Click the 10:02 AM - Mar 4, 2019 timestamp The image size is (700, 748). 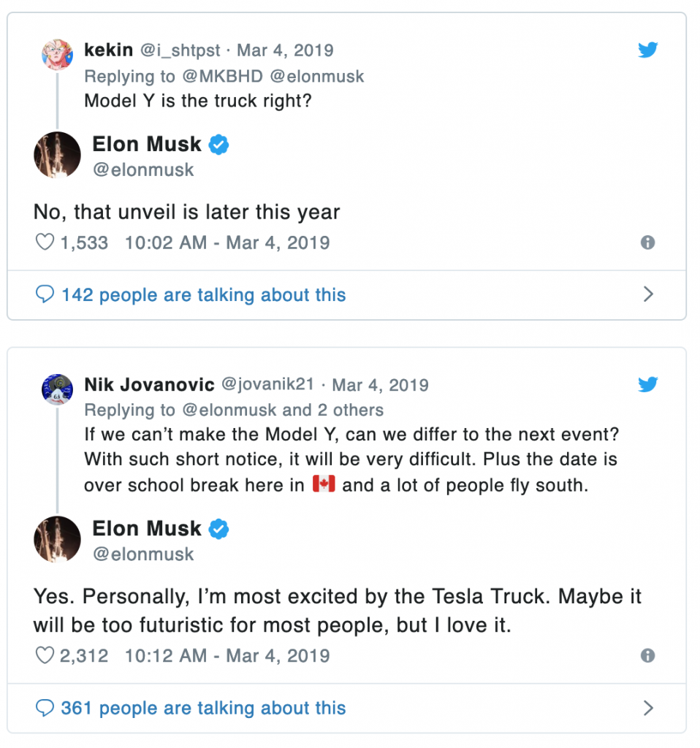[x=227, y=243]
